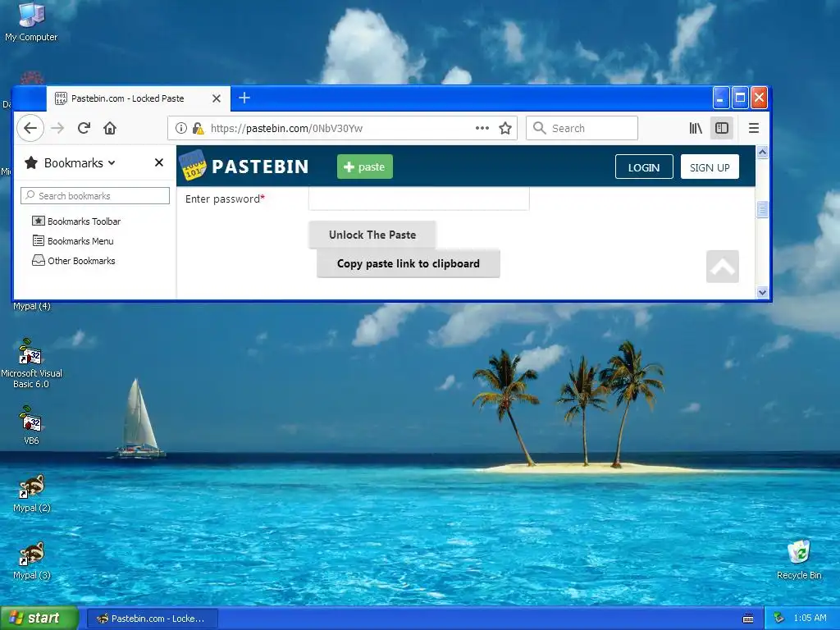This screenshot has width=840, height=630.
Task: Click the forward navigation arrow
Action: click(x=57, y=128)
